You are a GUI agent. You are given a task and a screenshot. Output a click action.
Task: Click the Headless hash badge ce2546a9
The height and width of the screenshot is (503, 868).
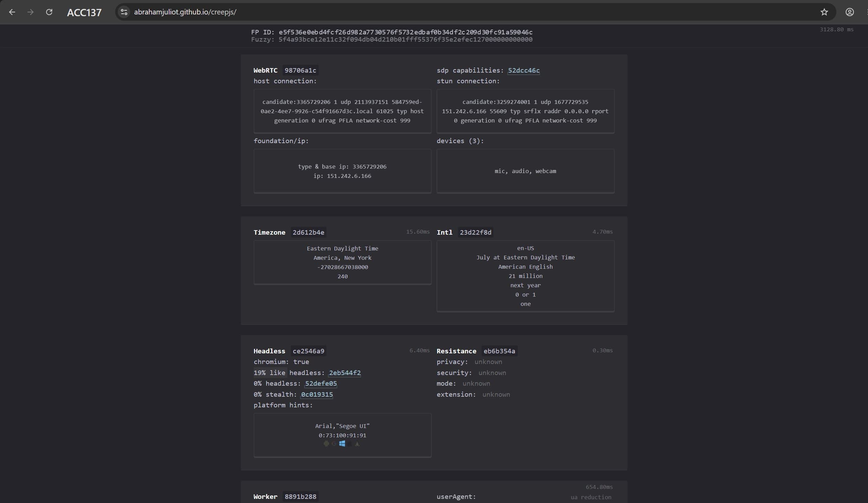point(308,351)
